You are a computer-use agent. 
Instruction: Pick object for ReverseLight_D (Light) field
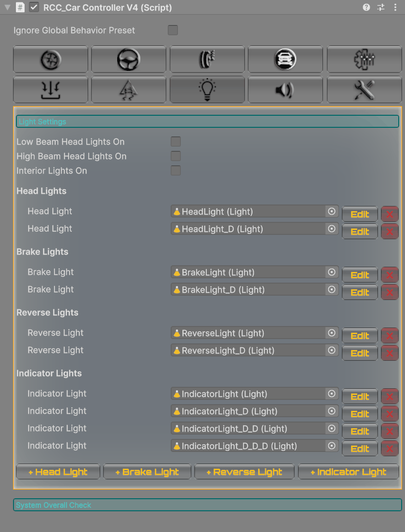(332, 350)
